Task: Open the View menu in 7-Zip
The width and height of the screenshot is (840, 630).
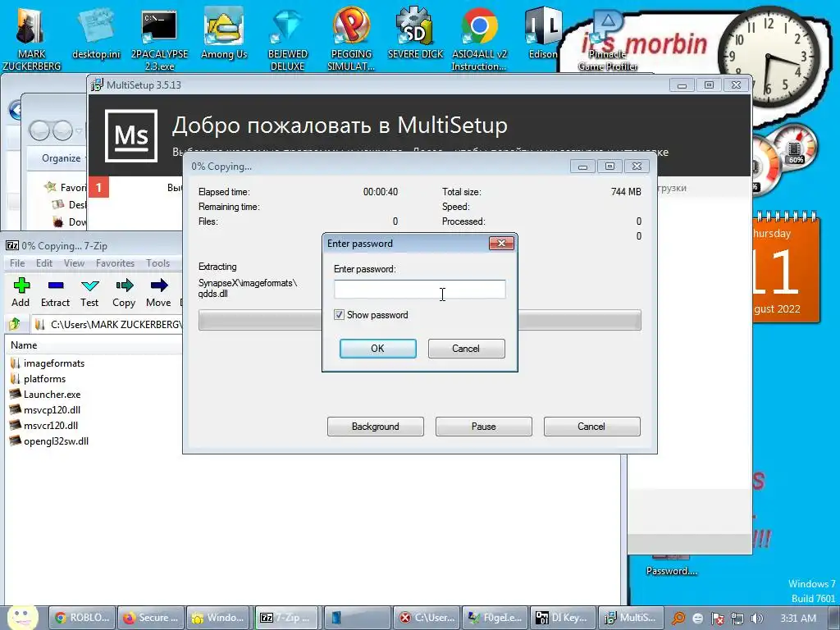Action: (74, 263)
